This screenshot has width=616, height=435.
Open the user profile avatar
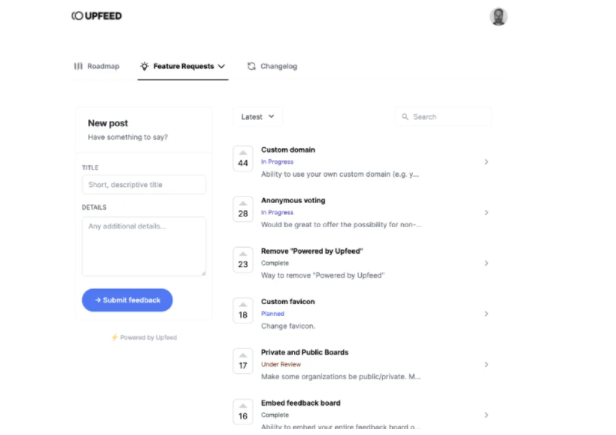[498, 16]
